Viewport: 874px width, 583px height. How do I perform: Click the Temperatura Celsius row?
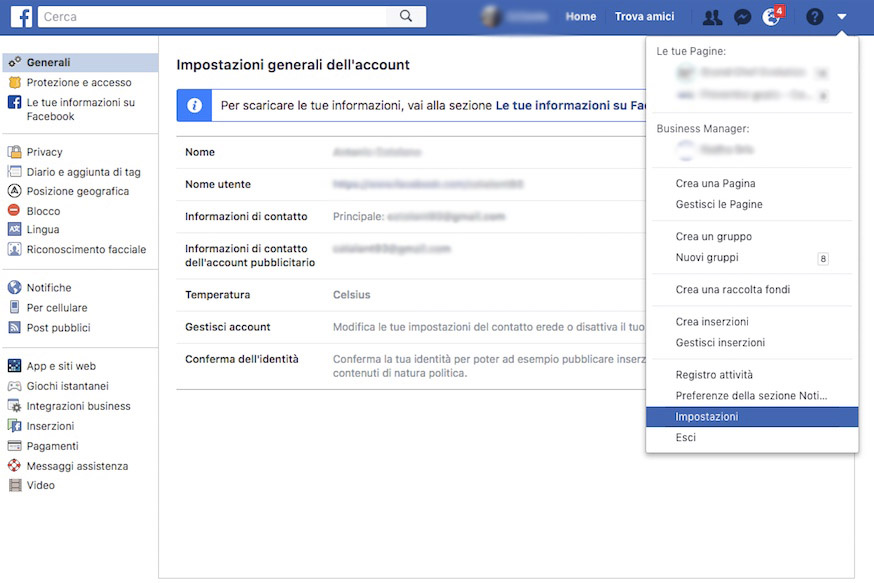click(x=411, y=295)
